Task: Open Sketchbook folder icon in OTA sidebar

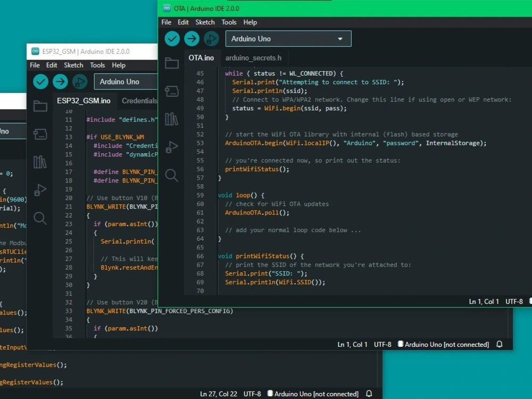Action: point(172,63)
